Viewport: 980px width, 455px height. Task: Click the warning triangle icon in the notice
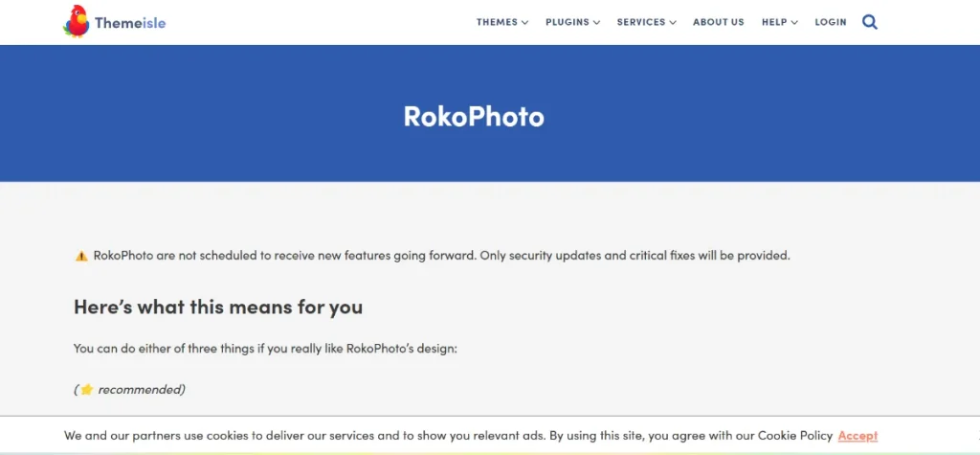(x=81, y=256)
